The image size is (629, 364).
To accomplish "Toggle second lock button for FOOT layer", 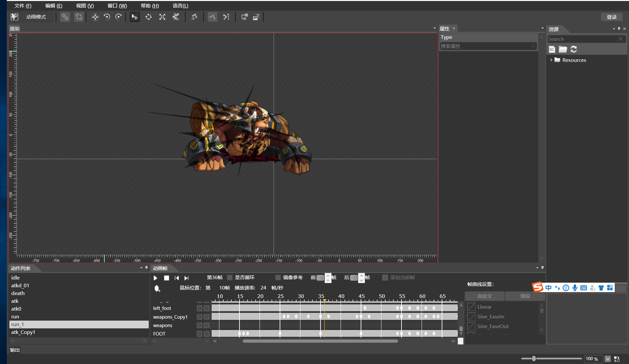I will click(x=206, y=334).
